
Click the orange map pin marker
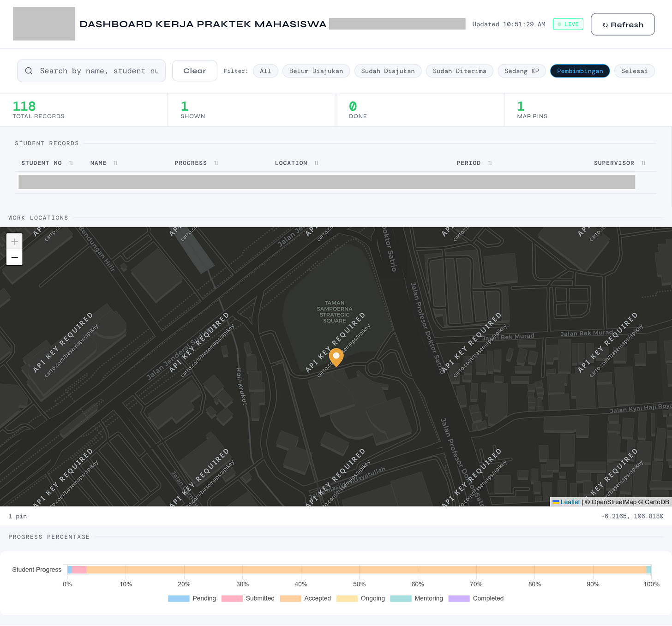(x=336, y=358)
